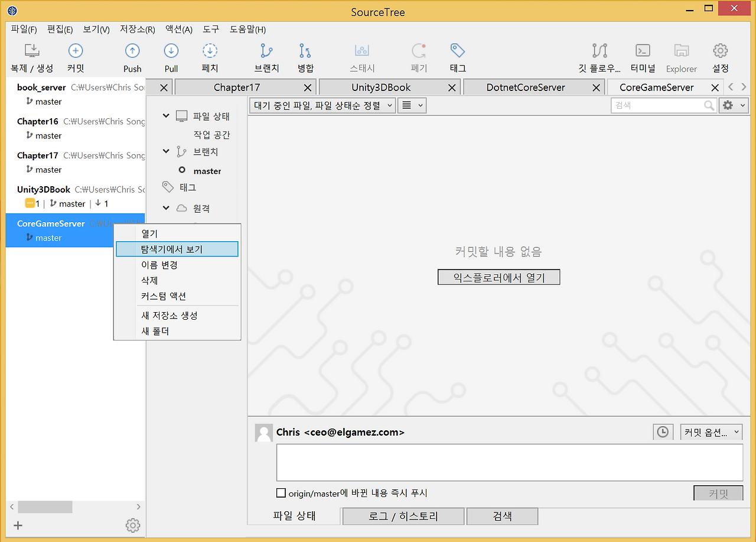Switch to the 로그 / 히스토리 tab

click(x=403, y=516)
